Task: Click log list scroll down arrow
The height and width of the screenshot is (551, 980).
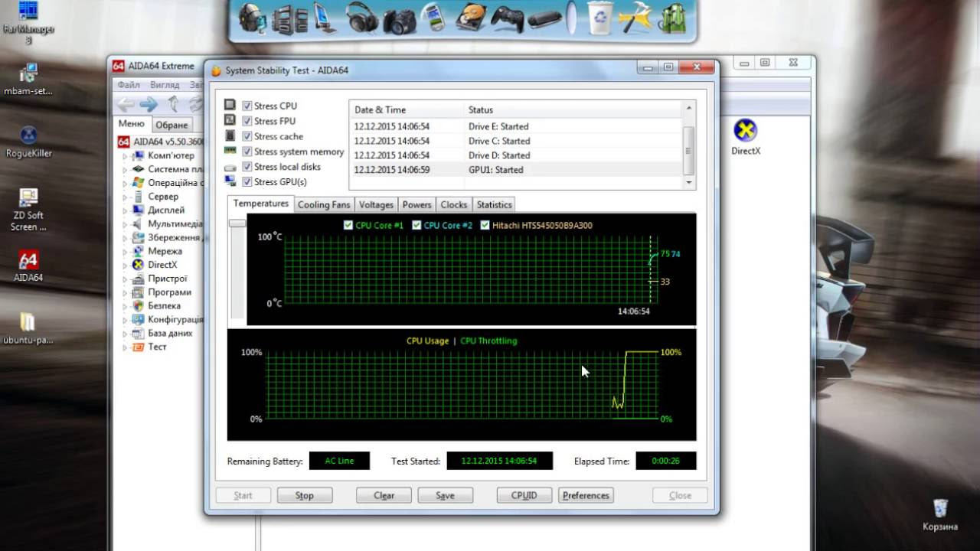Action: (x=690, y=183)
